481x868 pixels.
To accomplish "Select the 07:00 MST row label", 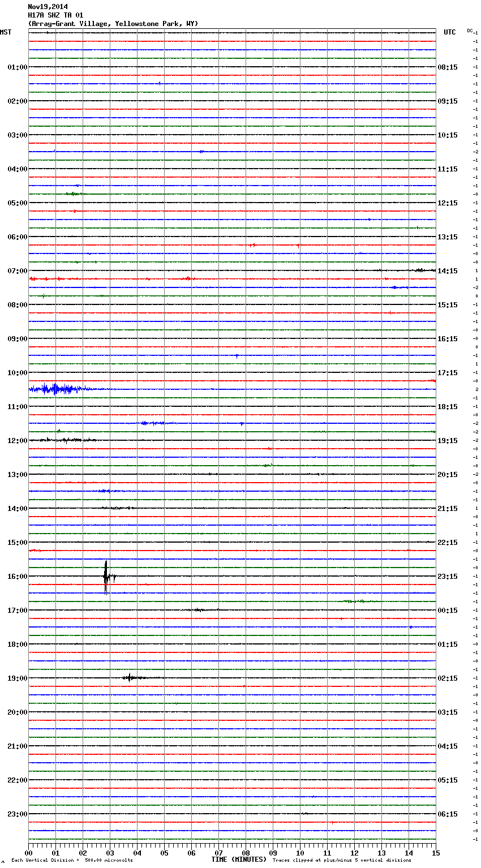I will (17, 271).
